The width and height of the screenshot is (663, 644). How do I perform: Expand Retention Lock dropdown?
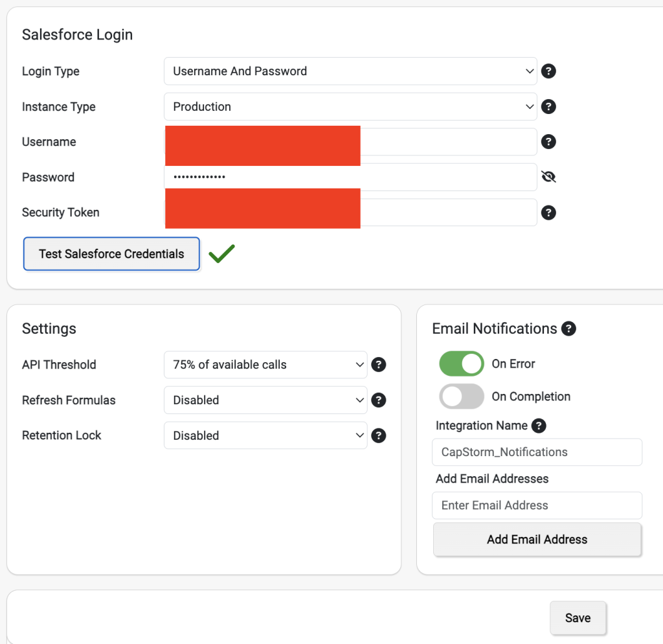(265, 435)
